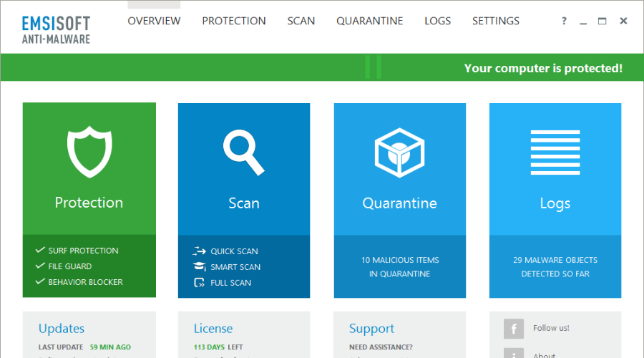Open the Support heading

tap(371, 329)
